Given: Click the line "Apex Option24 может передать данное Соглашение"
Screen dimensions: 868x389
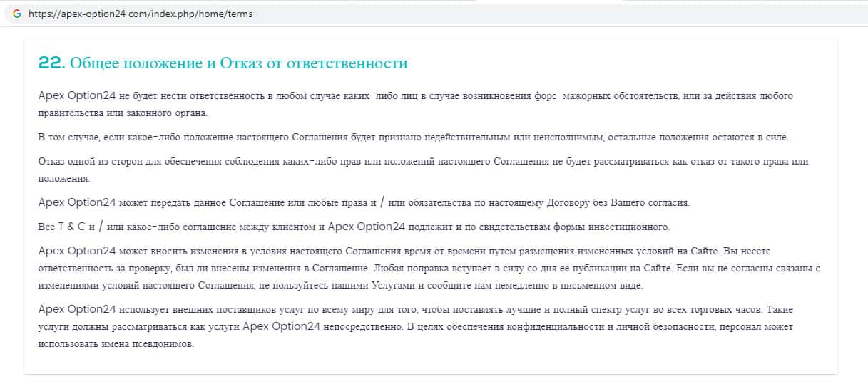Looking at the screenshot, I should pos(364,203).
